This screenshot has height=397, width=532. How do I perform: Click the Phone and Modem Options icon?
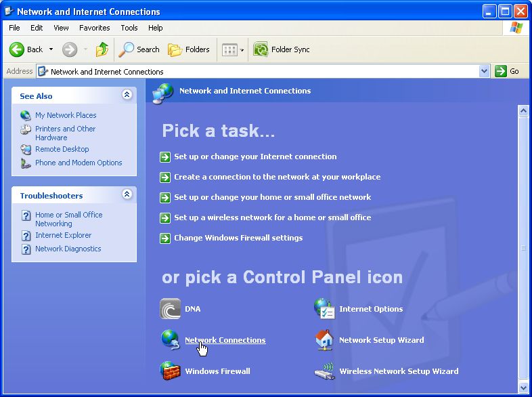[26, 163]
